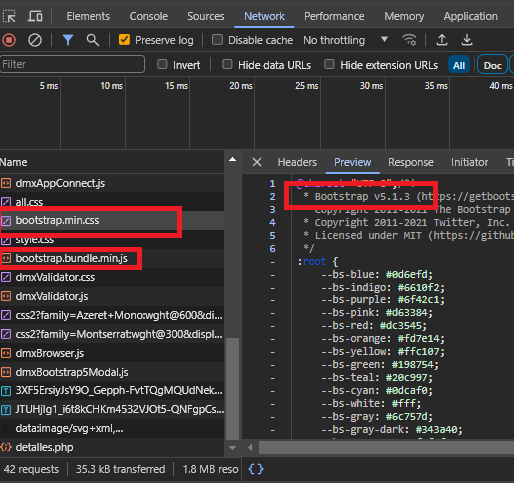This screenshot has width=514, height=483.
Task: Click the script icon beside dmxAppConnect.js
Action: pyautogui.click(x=6, y=183)
